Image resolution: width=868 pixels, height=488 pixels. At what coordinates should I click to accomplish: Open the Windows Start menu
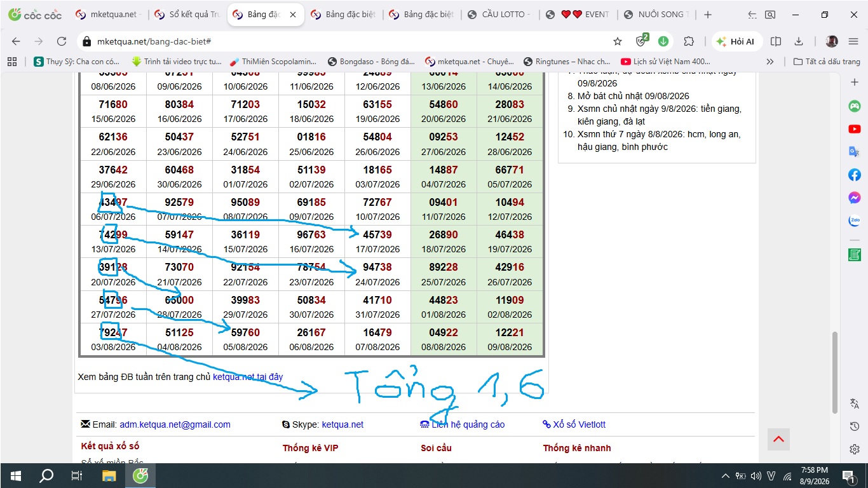[x=15, y=475]
